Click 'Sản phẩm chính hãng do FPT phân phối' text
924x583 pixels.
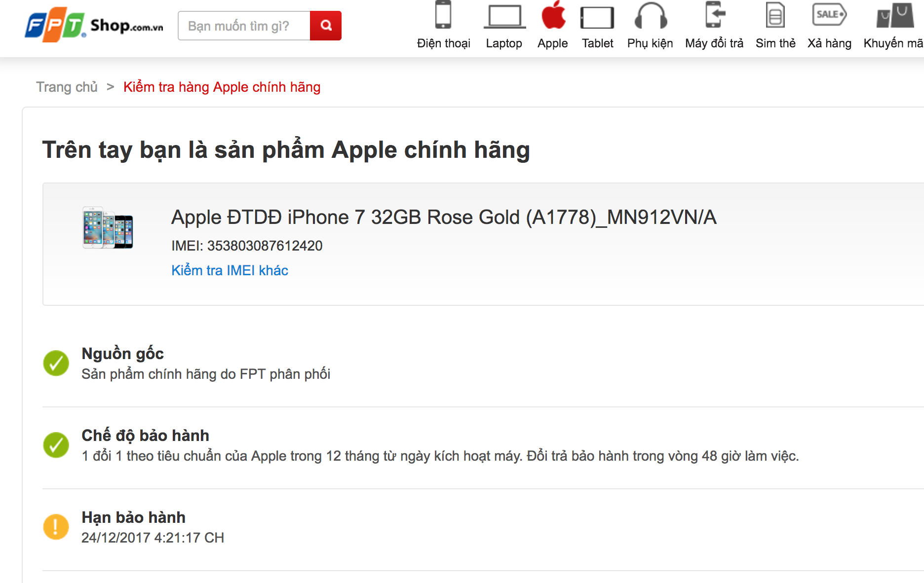point(206,374)
